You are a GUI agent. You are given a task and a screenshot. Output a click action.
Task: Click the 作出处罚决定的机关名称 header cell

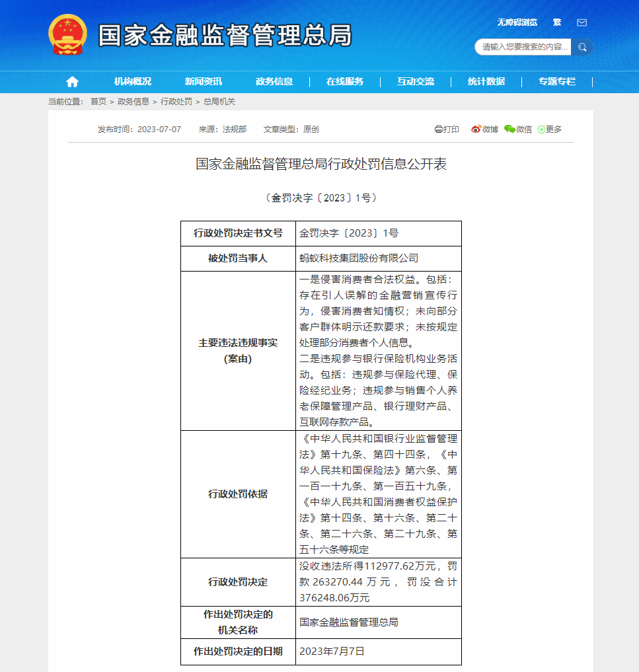pos(239,622)
